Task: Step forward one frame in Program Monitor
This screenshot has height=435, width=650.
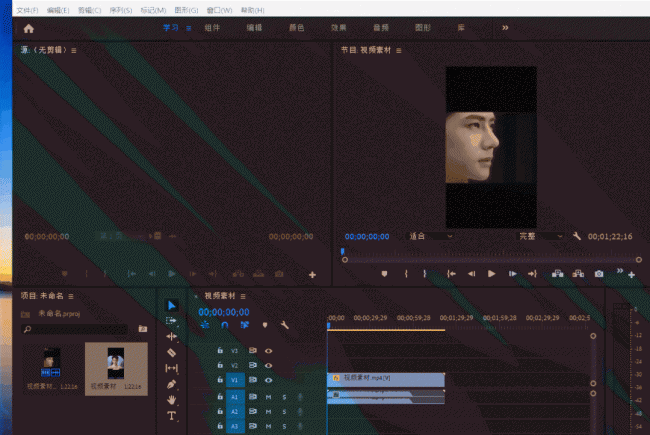Action: pos(512,274)
